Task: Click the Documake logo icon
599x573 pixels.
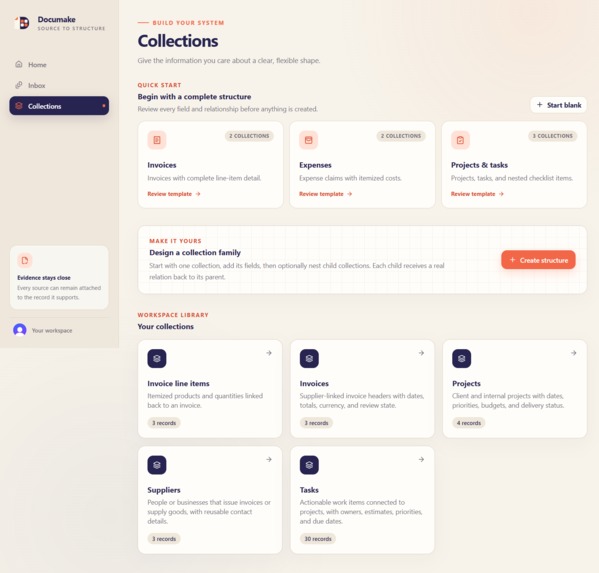Action: tap(22, 23)
